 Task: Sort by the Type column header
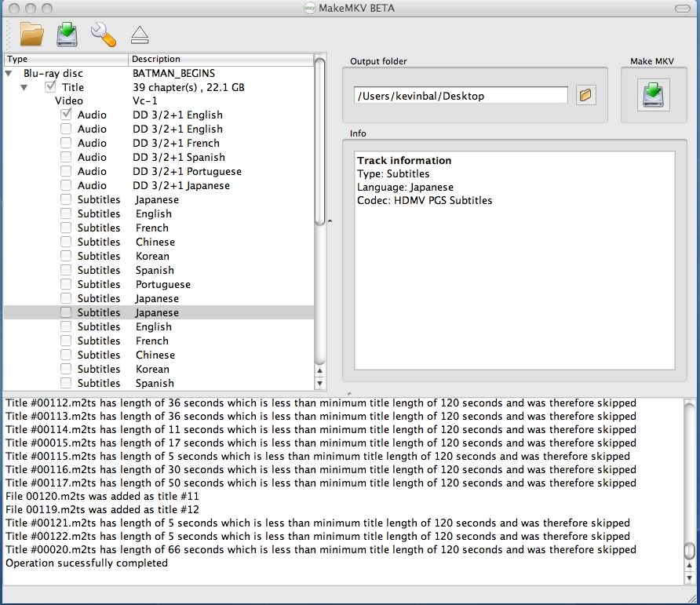click(66, 59)
